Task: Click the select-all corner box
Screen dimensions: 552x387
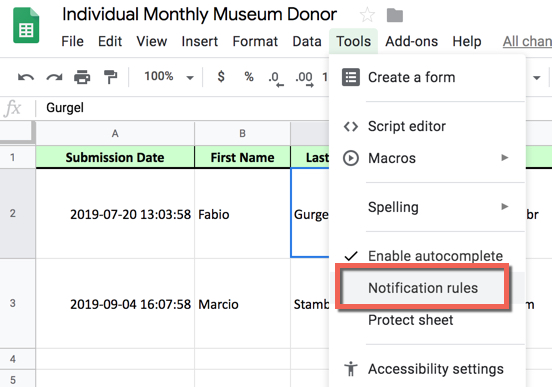Action: point(18,133)
